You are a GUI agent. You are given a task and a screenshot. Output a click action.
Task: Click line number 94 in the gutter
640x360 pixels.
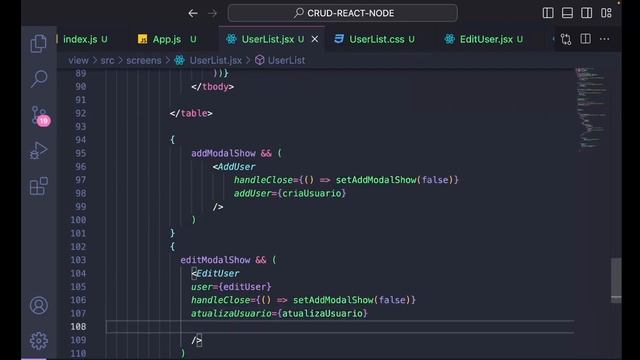pos(80,140)
